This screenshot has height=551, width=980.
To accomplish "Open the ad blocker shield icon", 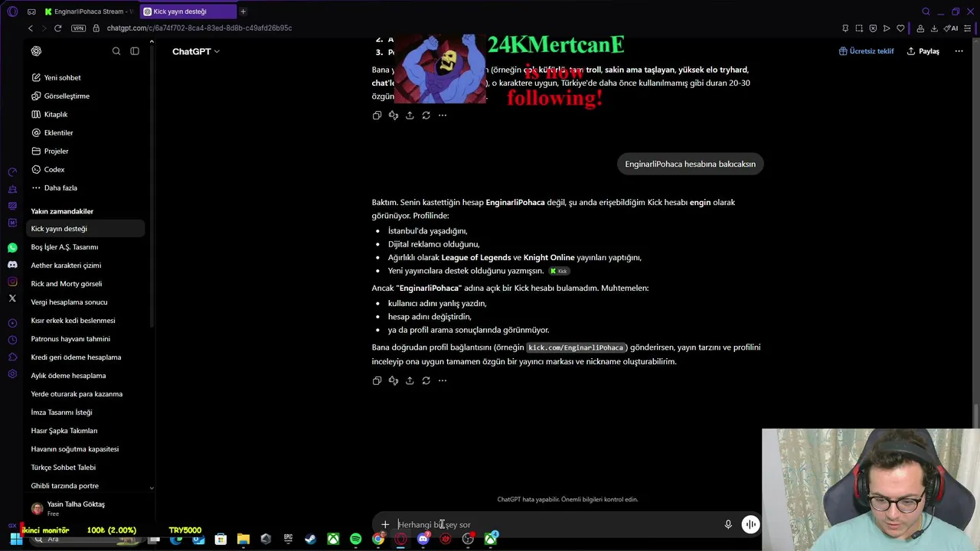I will click(873, 28).
